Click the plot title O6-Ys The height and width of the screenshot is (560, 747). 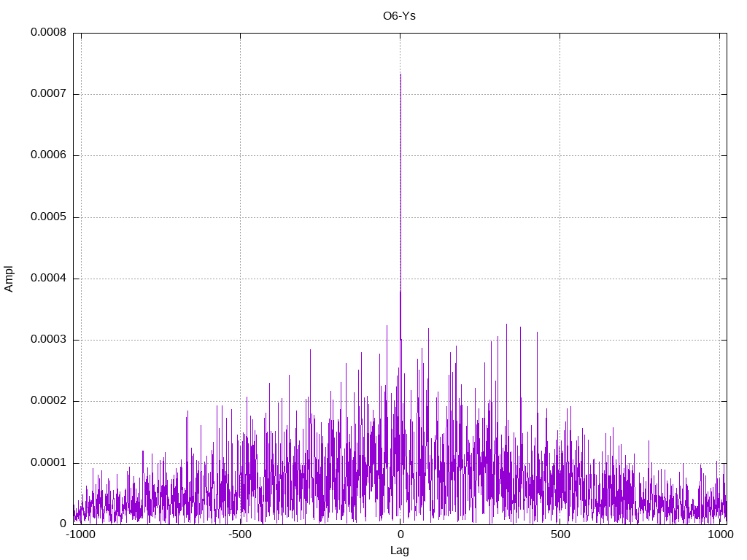[x=399, y=16]
